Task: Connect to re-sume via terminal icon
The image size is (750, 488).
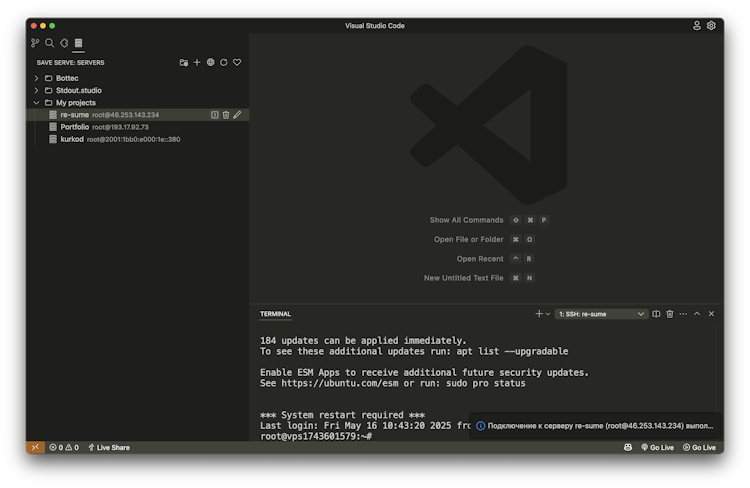Action: [x=215, y=115]
